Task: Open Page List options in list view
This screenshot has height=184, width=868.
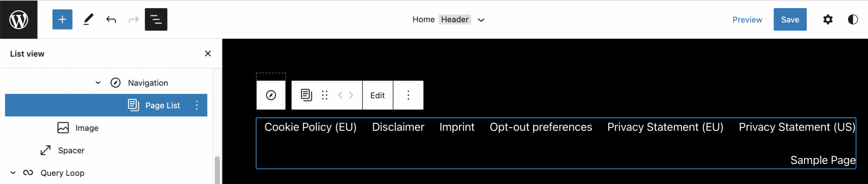Action: pyautogui.click(x=197, y=105)
